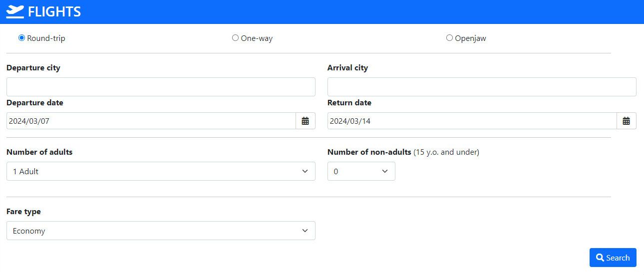
Task: Open the return date calendar picker
Action: pyautogui.click(x=627, y=121)
